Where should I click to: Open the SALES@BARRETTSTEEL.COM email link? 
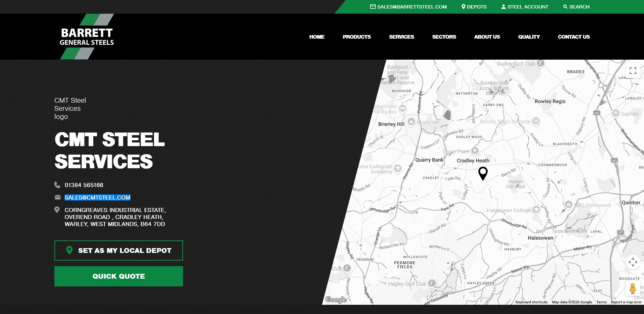pyautogui.click(x=412, y=7)
